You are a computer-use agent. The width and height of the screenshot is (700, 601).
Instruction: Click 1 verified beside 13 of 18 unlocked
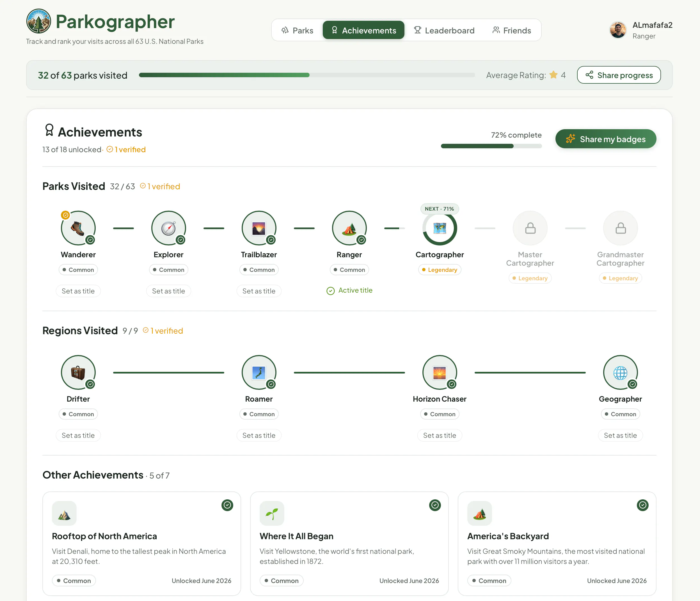pos(126,149)
